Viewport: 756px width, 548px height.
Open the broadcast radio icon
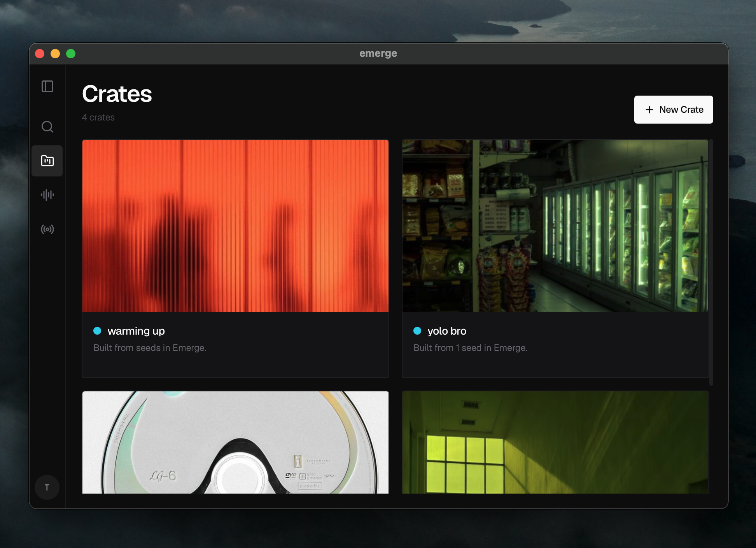(x=47, y=229)
